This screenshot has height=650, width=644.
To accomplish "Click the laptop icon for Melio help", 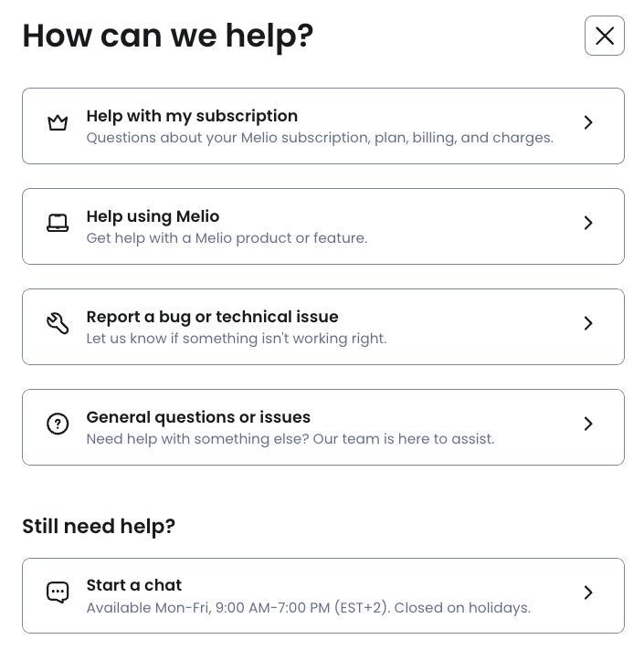I will point(58,223).
